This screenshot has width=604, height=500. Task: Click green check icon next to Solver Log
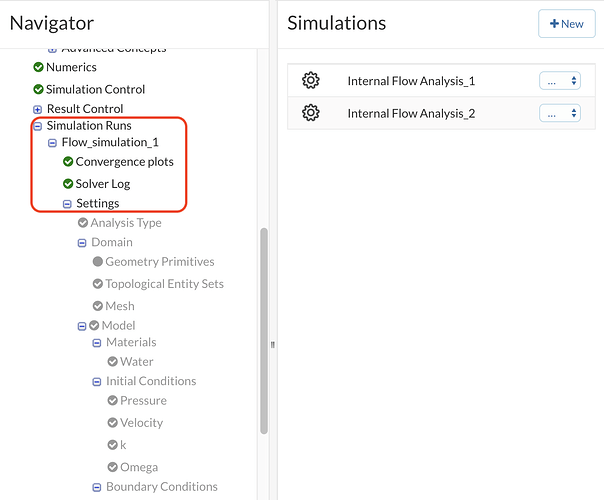pyautogui.click(x=68, y=183)
